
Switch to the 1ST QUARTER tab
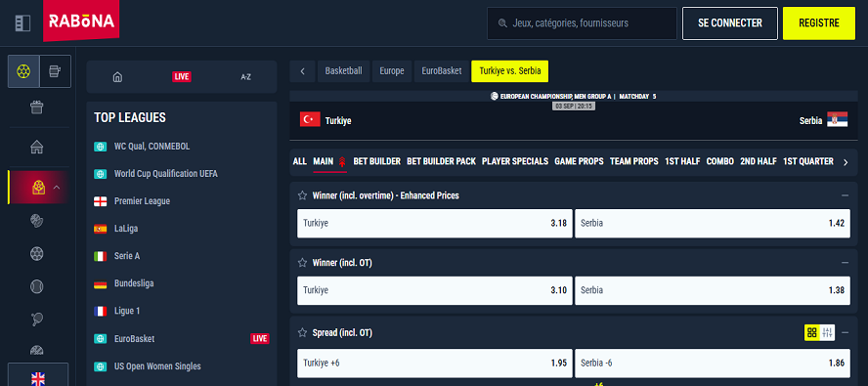click(808, 161)
